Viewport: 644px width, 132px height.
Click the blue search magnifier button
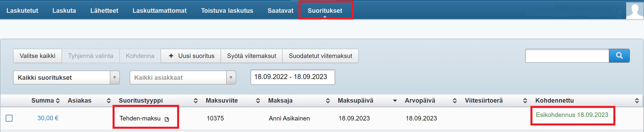(x=619, y=56)
